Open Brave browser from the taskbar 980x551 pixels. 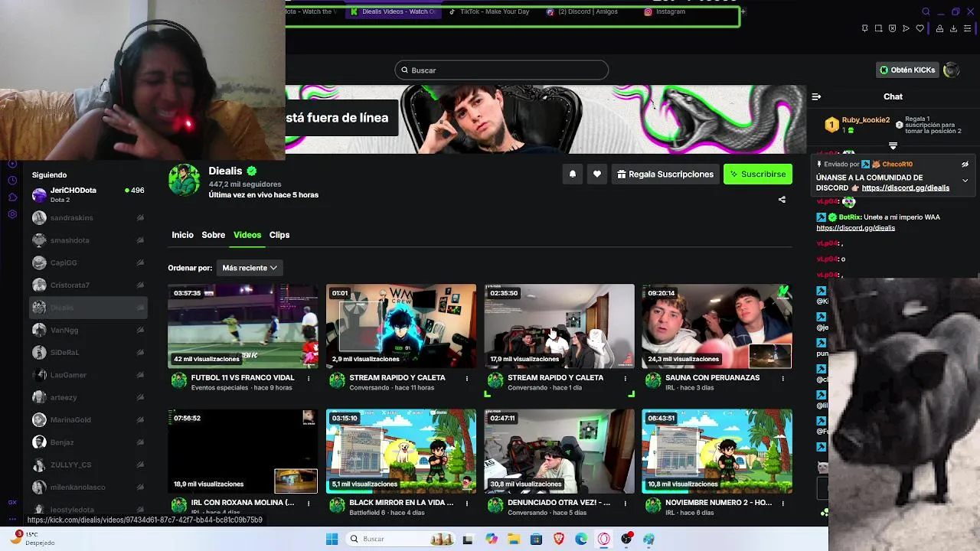pos(559,539)
